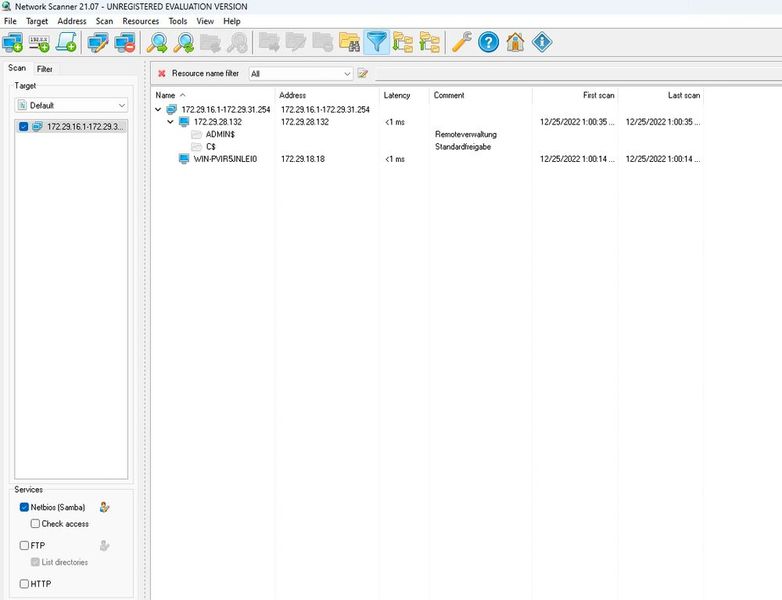782x600 pixels.
Task: Open the Help menu
Action: point(232,21)
